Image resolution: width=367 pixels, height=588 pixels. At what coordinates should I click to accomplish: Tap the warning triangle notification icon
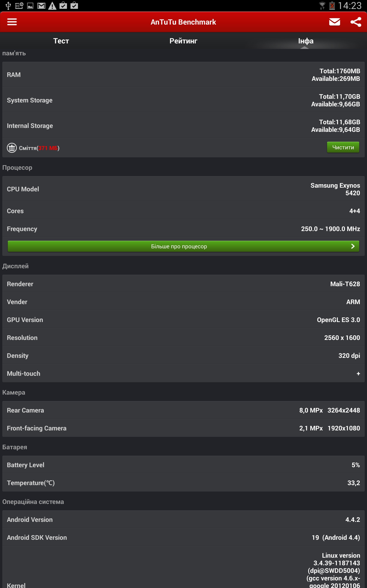52,6
